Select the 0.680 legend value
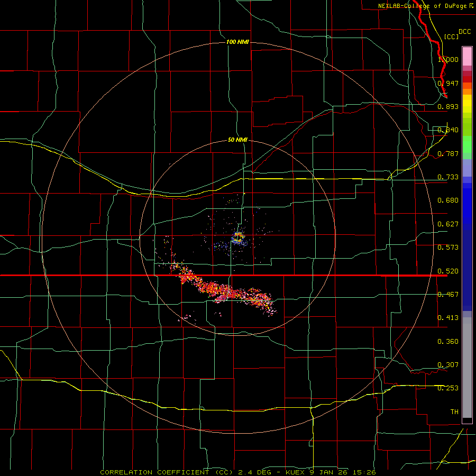This screenshot has width=476, height=476. tap(448, 200)
